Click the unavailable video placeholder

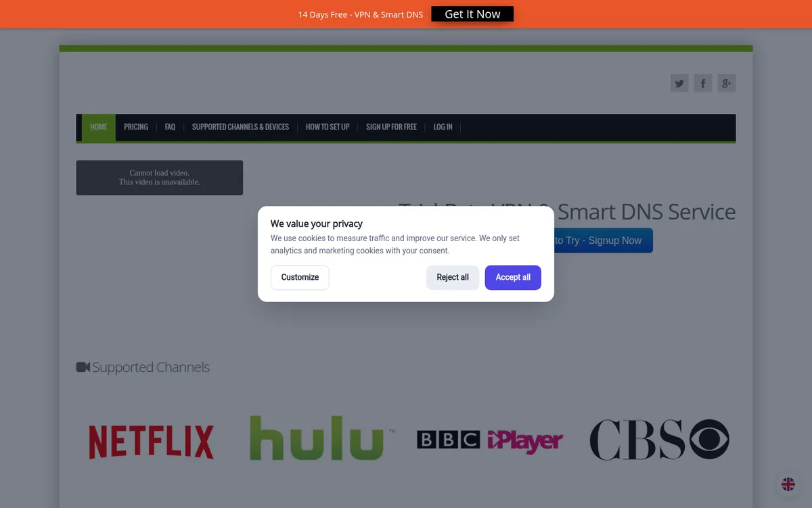tap(160, 177)
